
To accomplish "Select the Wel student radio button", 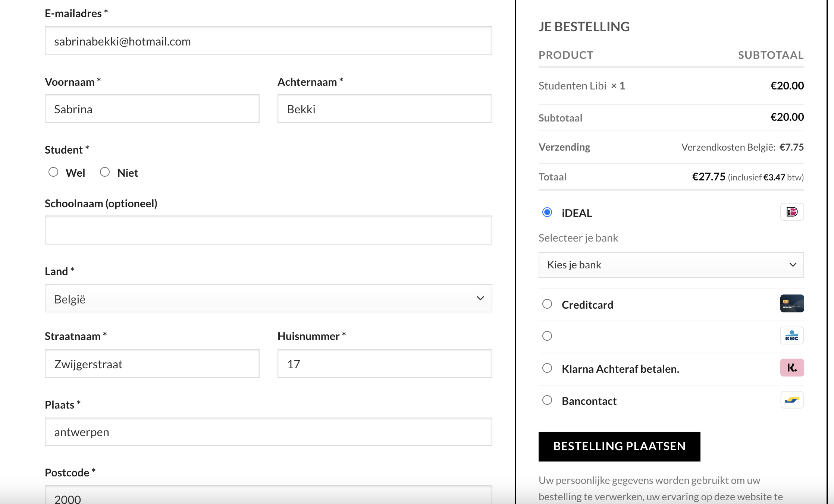I will (x=53, y=172).
